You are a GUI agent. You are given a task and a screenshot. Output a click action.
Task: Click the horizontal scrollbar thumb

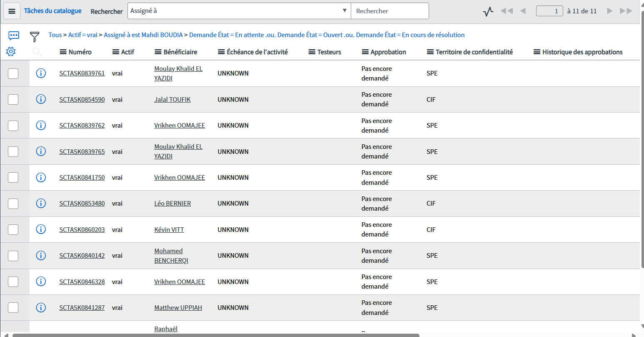pos(216,335)
